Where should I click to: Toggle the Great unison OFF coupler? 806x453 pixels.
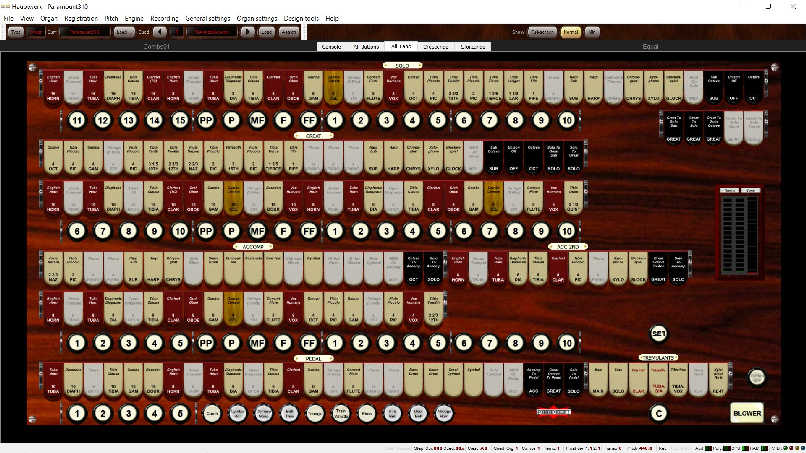tap(514, 158)
